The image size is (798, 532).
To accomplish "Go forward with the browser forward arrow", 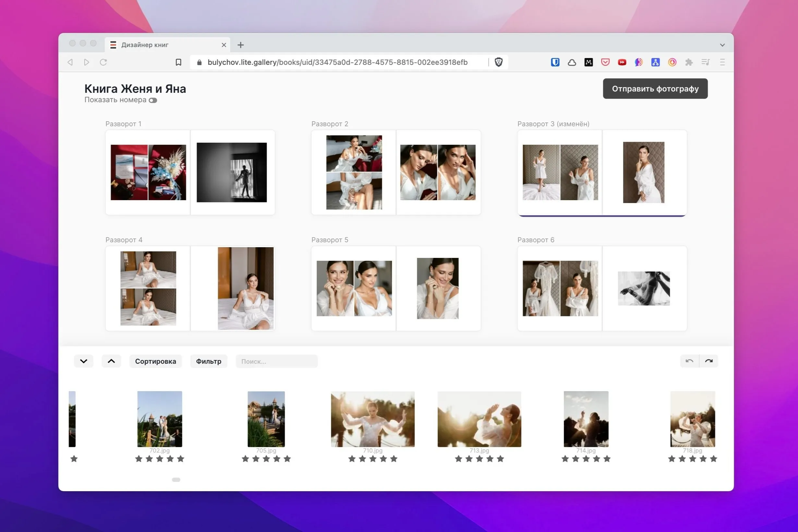I will click(x=87, y=62).
